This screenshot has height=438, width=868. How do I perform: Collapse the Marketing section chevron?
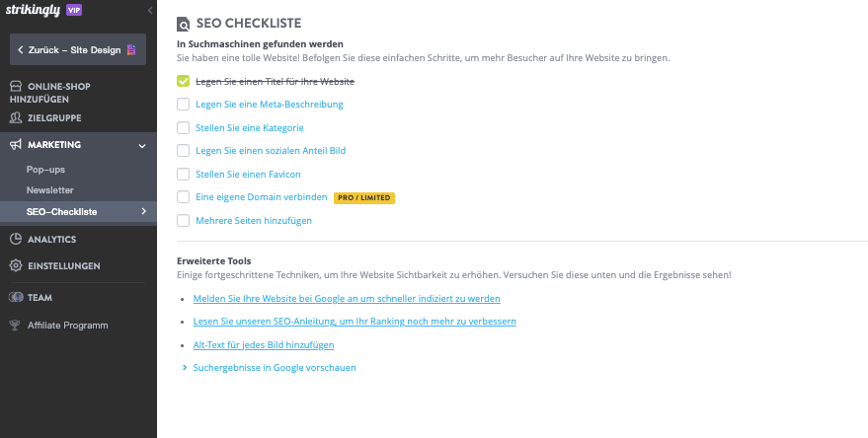coord(142,146)
